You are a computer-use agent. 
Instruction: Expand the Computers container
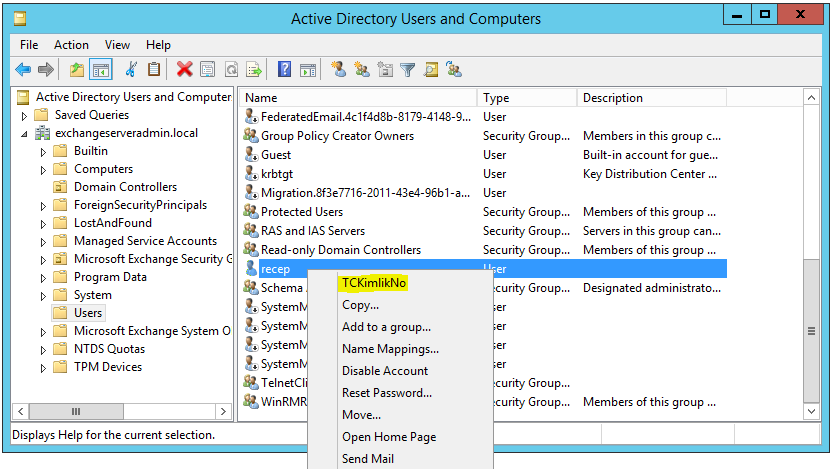43,170
